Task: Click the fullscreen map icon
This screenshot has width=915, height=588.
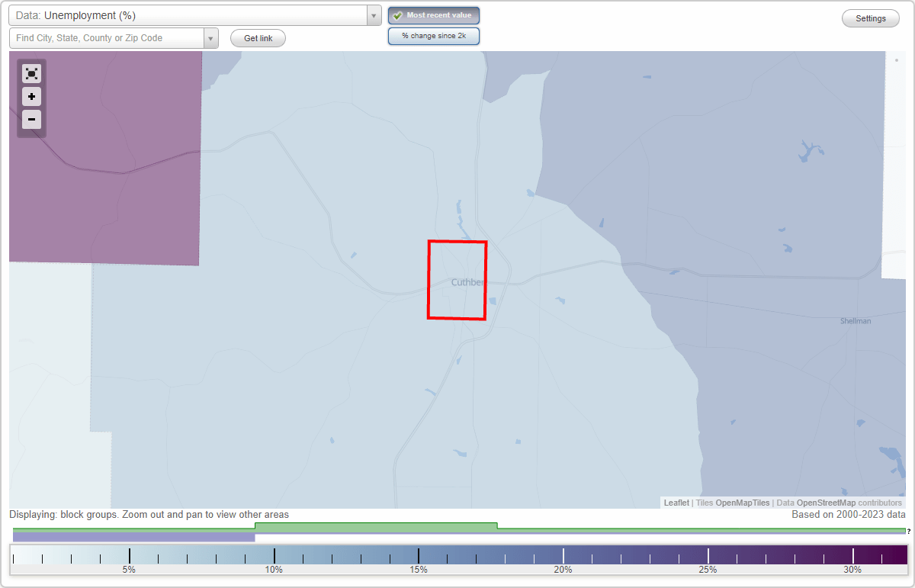Action: tap(31, 74)
